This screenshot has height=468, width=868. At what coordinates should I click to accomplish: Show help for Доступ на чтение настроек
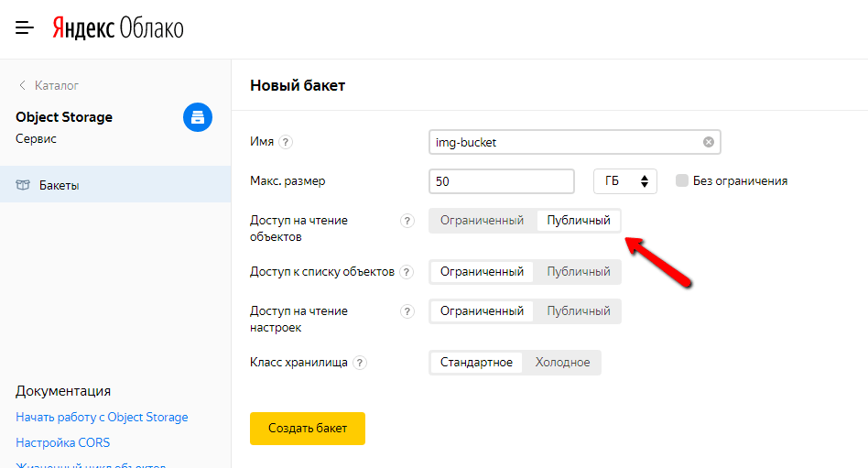coord(407,311)
